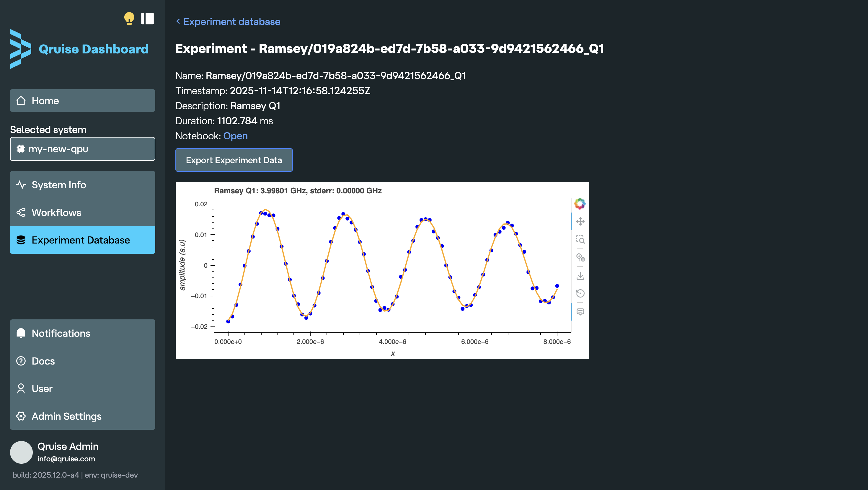This screenshot has height=490, width=868.
Task: Toggle the Pan tool in plot toolbar
Action: click(580, 221)
